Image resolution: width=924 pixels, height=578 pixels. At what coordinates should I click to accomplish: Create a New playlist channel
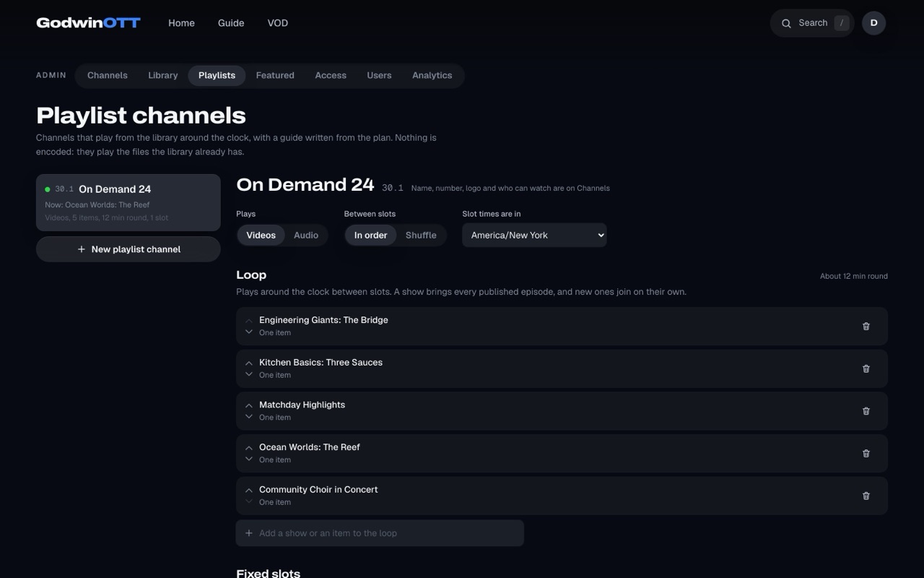click(x=128, y=249)
